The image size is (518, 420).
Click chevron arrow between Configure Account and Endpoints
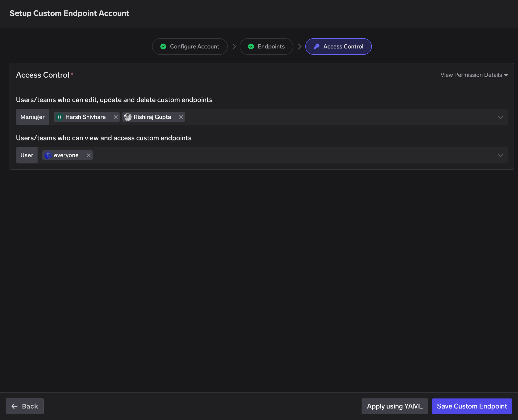pyautogui.click(x=234, y=47)
